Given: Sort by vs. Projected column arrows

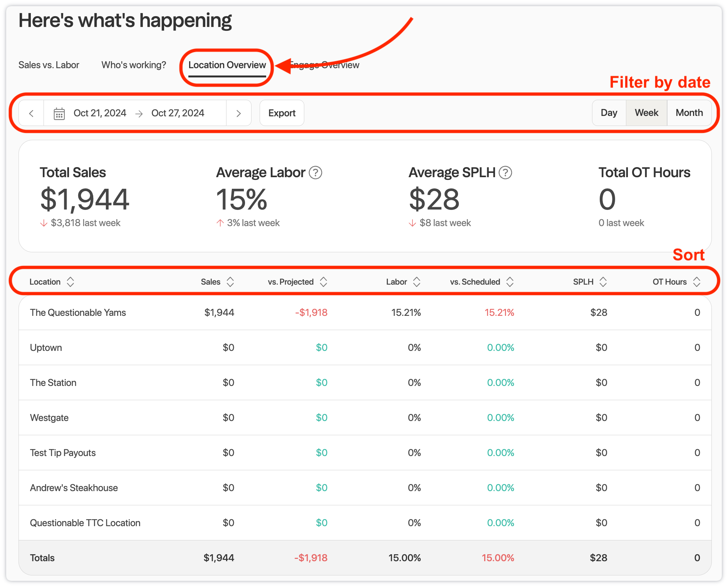Looking at the screenshot, I should coord(323,282).
